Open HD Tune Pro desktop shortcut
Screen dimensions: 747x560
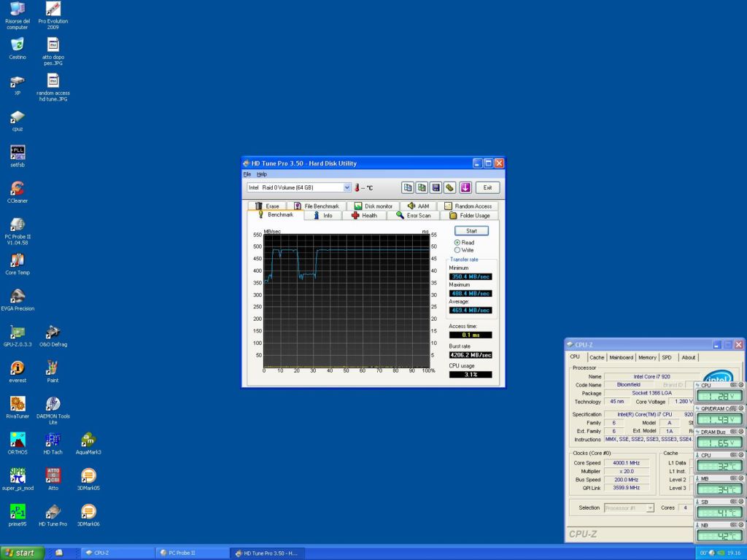pos(53,516)
